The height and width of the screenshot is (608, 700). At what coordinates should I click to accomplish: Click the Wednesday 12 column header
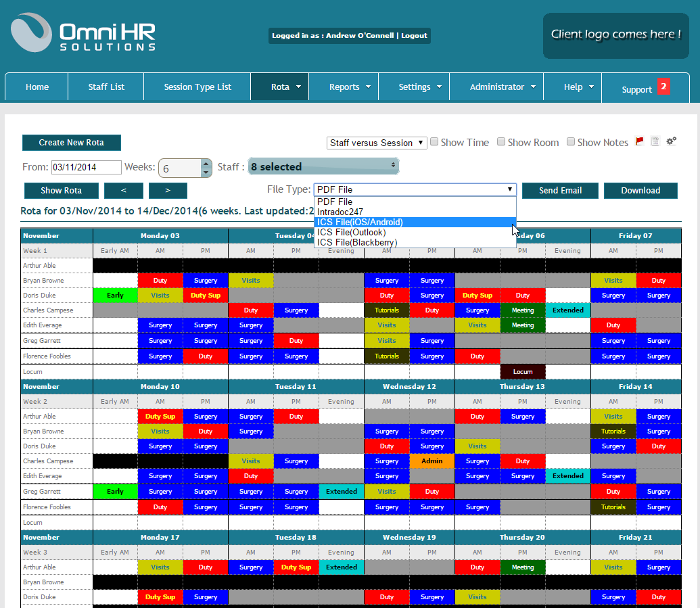[409, 386]
